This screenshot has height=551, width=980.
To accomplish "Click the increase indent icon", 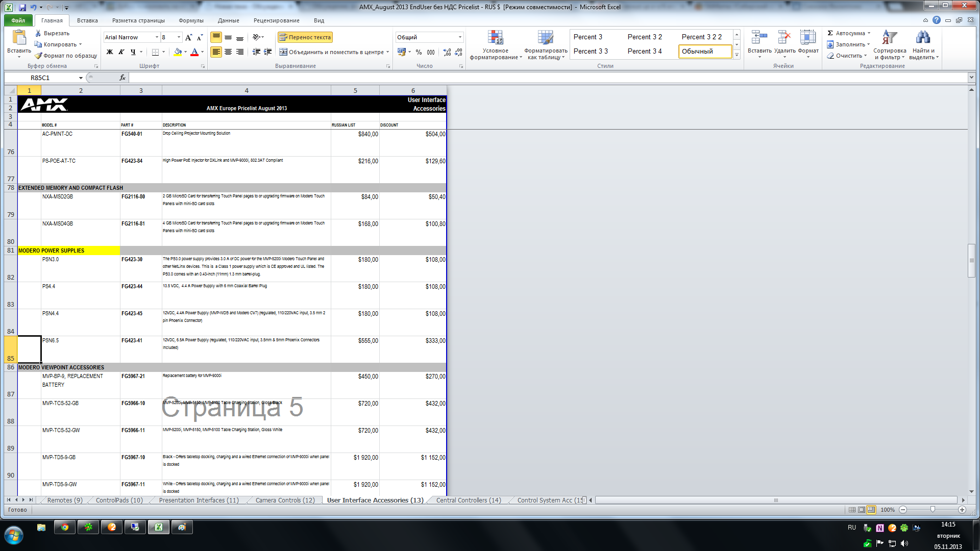I will [x=267, y=52].
